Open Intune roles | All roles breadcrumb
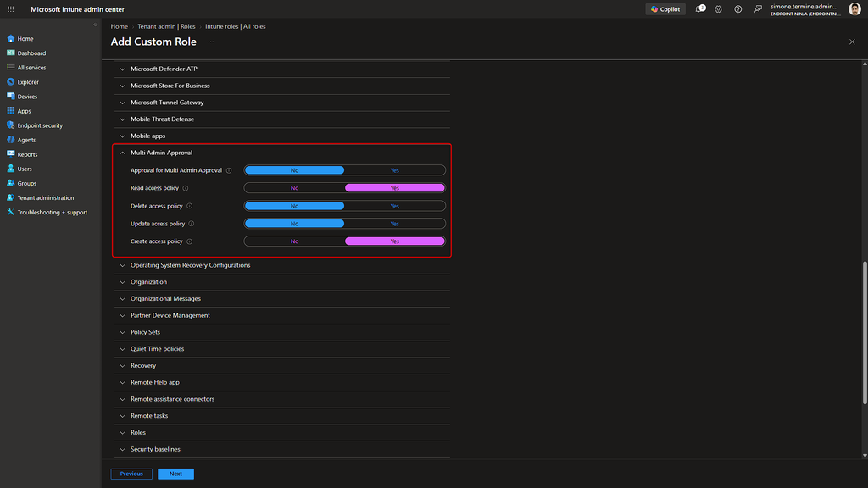This screenshot has height=488, width=868. click(x=236, y=26)
